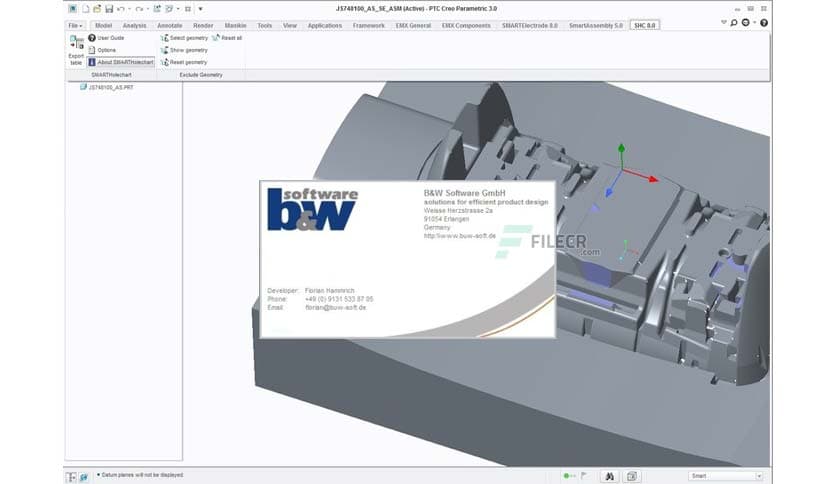Click the green arrow of the 3D dragger
The height and width of the screenshot is (484, 836).
(x=621, y=149)
